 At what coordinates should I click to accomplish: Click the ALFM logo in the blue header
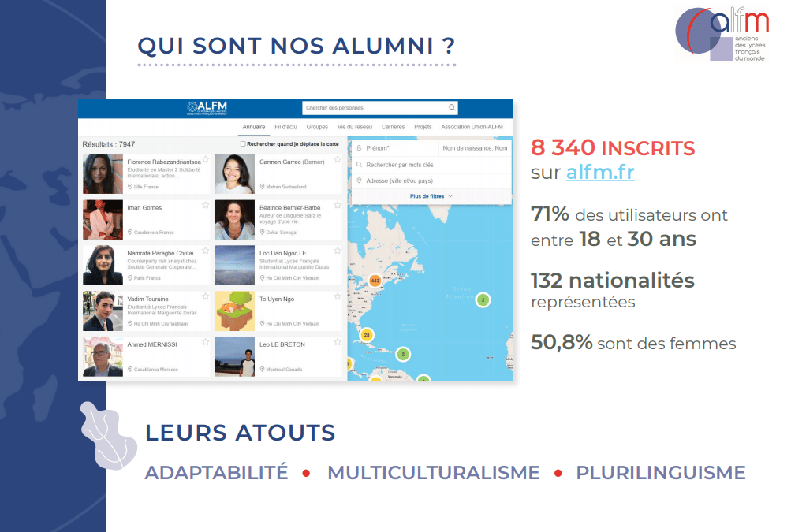(x=207, y=108)
